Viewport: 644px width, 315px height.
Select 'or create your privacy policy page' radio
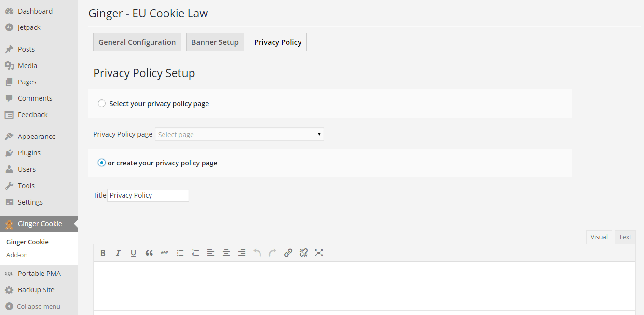102,163
